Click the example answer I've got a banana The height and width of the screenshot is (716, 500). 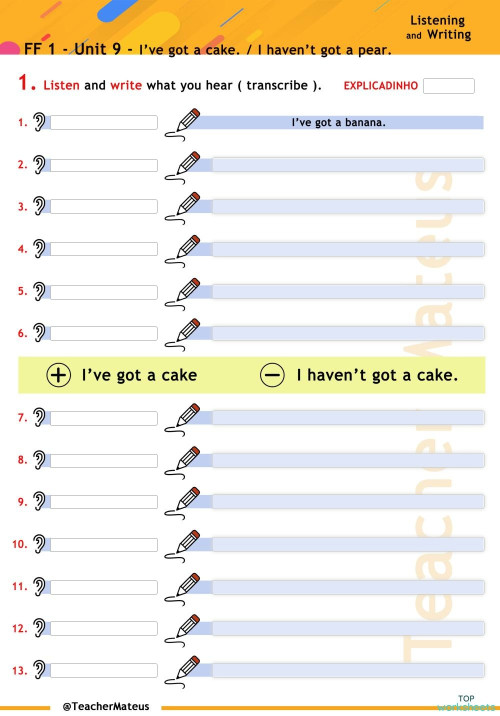339,122
